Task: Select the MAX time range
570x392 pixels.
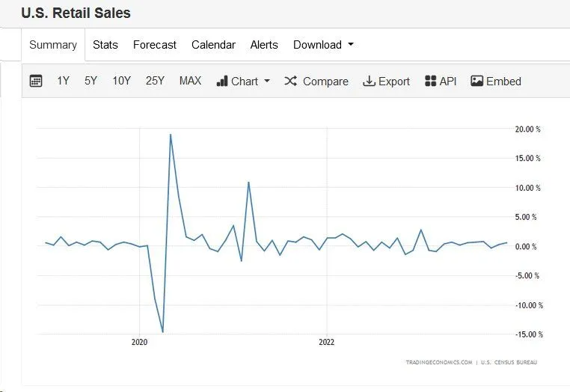Action: tap(190, 81)
